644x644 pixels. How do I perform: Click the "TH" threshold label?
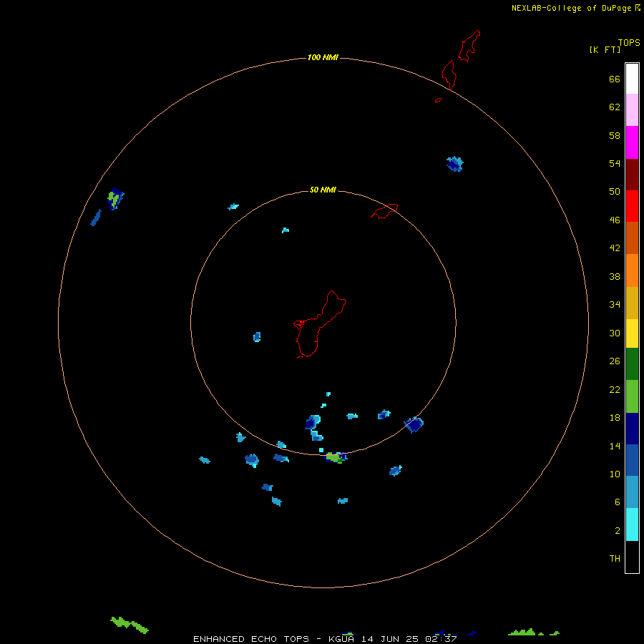pyautogui.click(x=615, y=559)
